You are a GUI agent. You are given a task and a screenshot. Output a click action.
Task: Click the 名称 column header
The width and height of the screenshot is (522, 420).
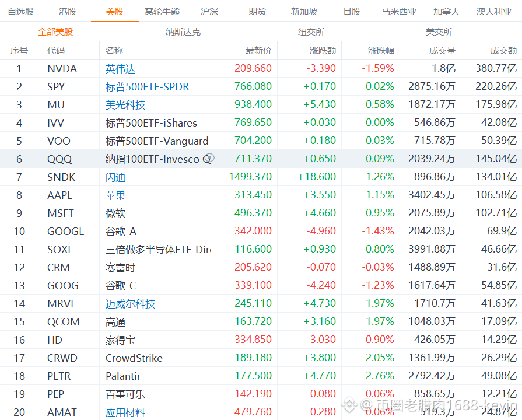pyautogui.click(x=114, y=51)
